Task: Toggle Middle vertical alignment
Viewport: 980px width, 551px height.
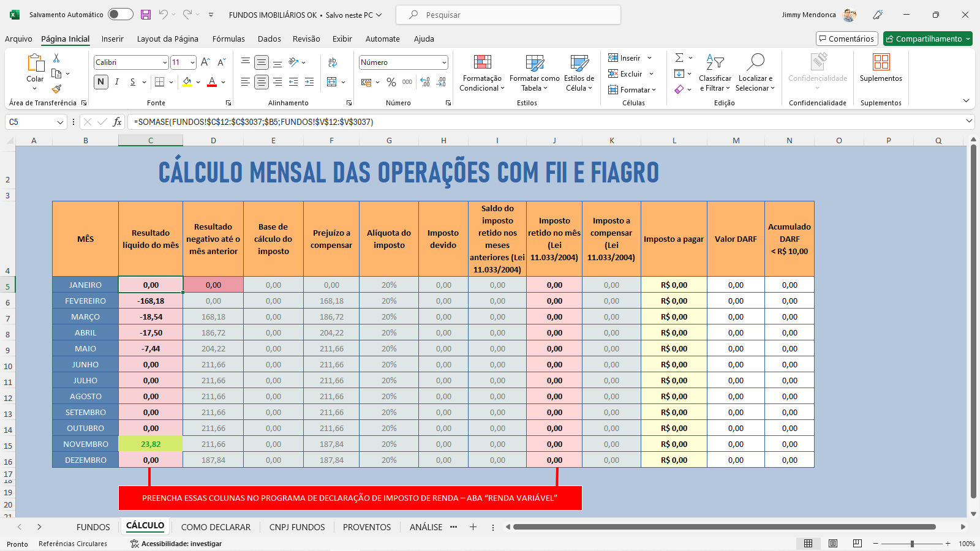Action: coord(262,62)
